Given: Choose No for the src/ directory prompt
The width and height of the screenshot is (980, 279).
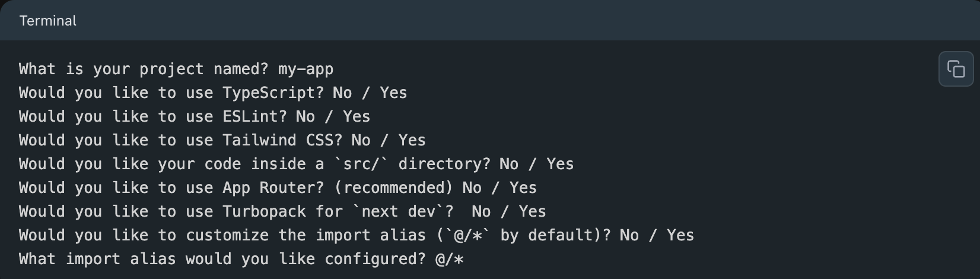Looking at the screenshot, I should (509, 164).
